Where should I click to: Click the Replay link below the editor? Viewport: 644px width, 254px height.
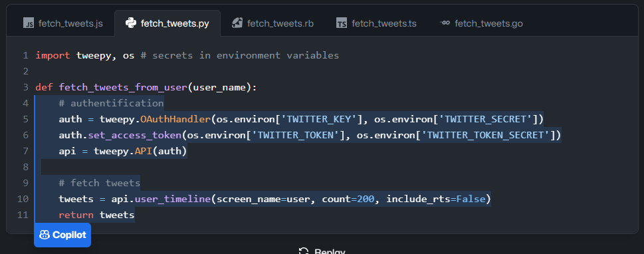(322, 251)
